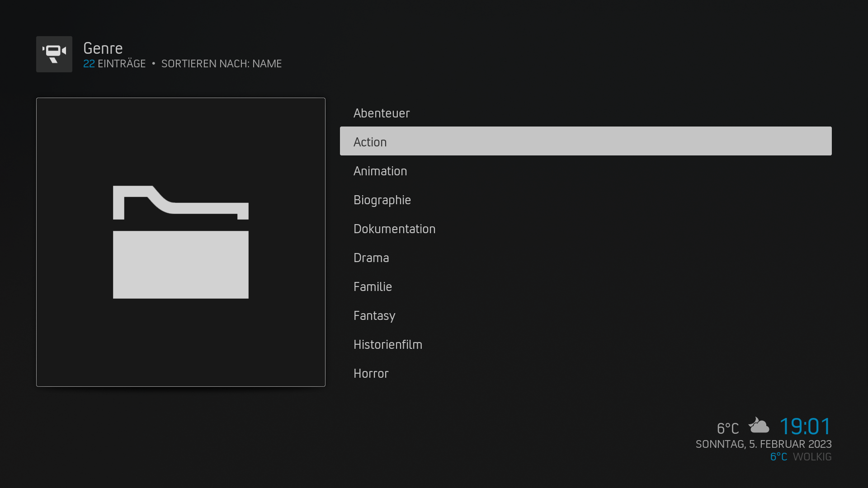Select the Fantasy genre entry
Screen dimensions: 868x488
pos(586,315)
